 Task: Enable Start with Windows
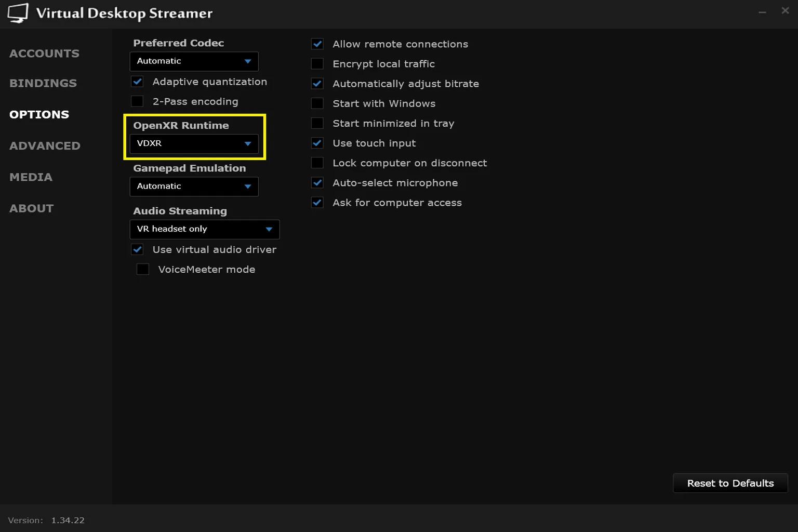click(x=317, y=103)
